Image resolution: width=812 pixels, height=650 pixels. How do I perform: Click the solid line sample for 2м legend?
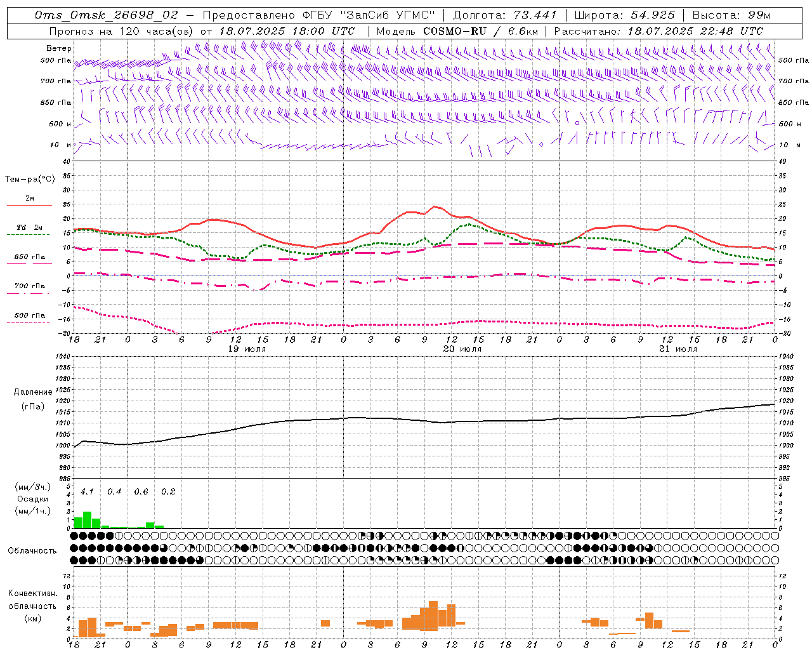(29, 206)
